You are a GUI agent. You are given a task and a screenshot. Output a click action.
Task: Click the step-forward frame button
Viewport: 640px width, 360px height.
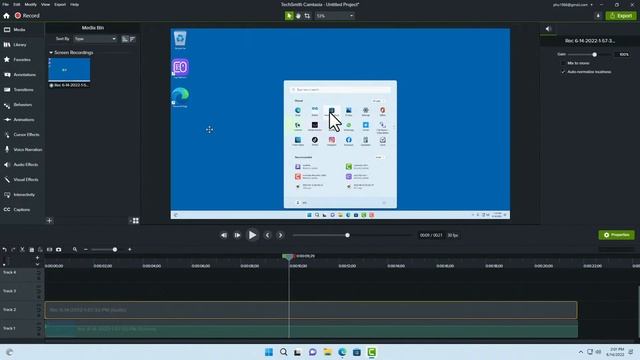(237, 235)
